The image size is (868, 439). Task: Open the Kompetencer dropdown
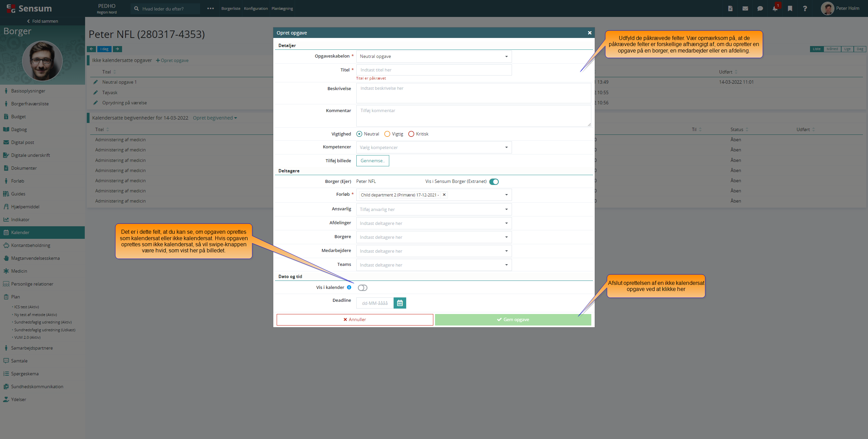[x=434, y=147]
